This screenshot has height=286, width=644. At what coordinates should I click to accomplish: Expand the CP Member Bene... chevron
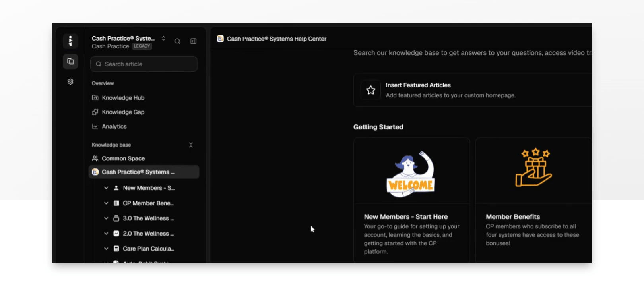coord(106,203)
